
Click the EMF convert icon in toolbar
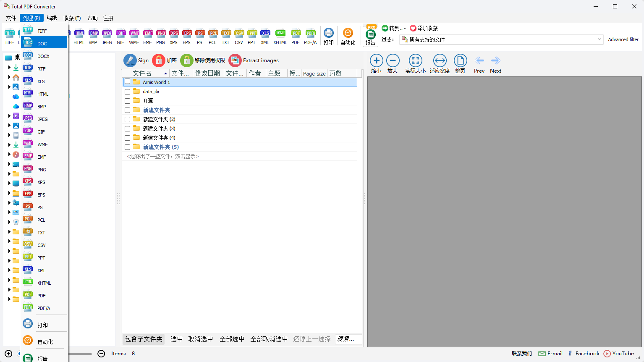148,34
